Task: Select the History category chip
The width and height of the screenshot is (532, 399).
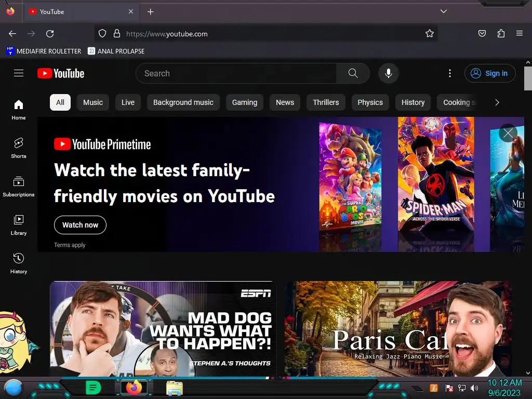Action: pos(413,102)
